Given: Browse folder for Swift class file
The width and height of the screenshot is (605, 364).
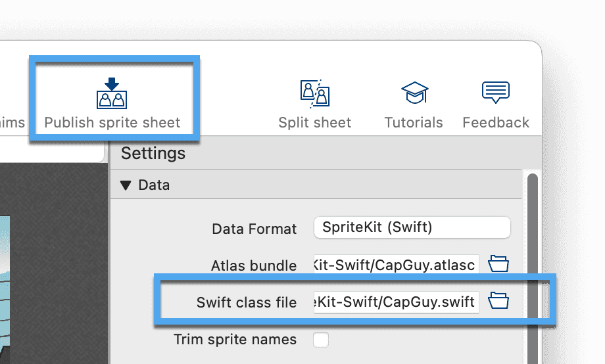Looking at the screenshot, I should click(498, 300).
